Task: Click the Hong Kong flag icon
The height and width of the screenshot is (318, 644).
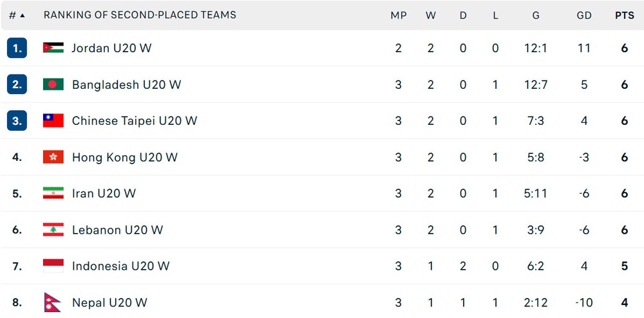Action: pyautogui.click(x=53, y=157)
